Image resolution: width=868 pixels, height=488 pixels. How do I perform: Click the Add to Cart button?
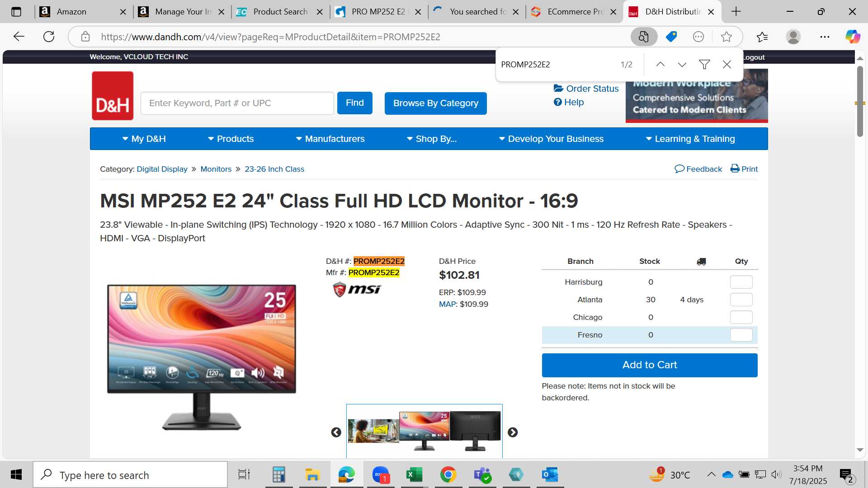coord(650,365)
